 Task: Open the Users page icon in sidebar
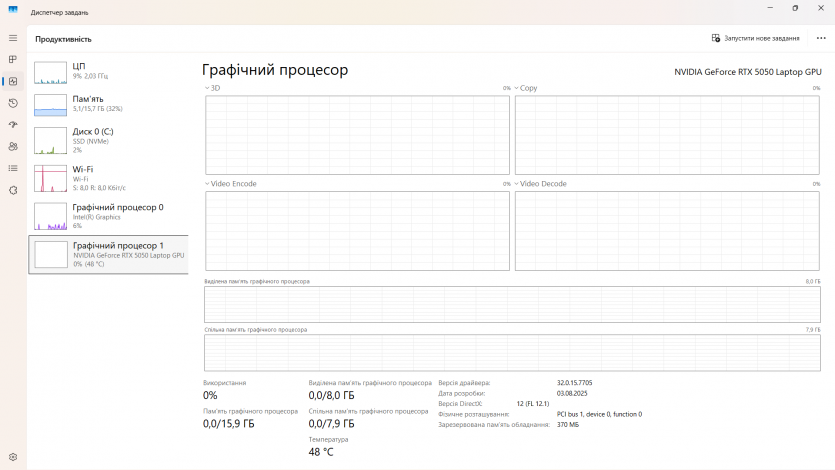[13, 146]
